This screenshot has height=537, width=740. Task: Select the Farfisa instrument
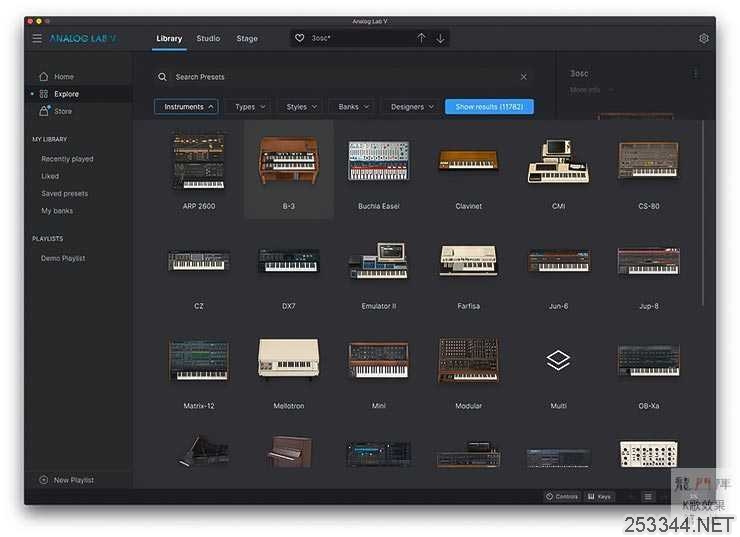[x=469, y=271]
